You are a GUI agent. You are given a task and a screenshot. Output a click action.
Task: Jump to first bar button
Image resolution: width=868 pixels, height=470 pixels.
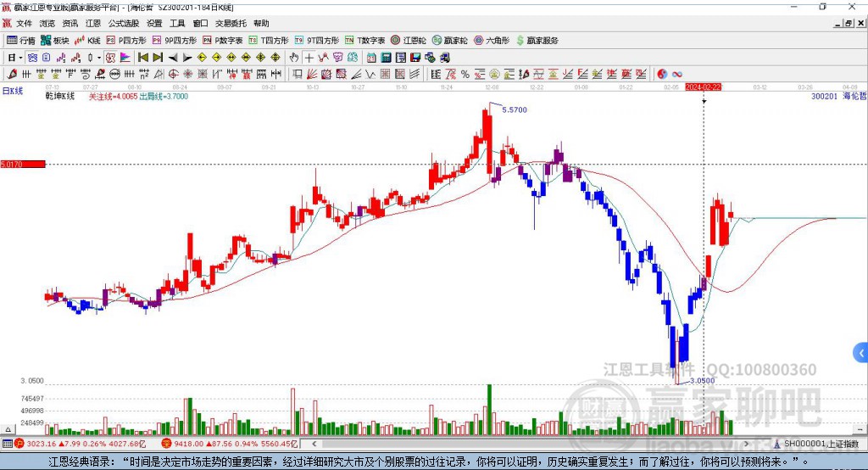click(142, 58)
